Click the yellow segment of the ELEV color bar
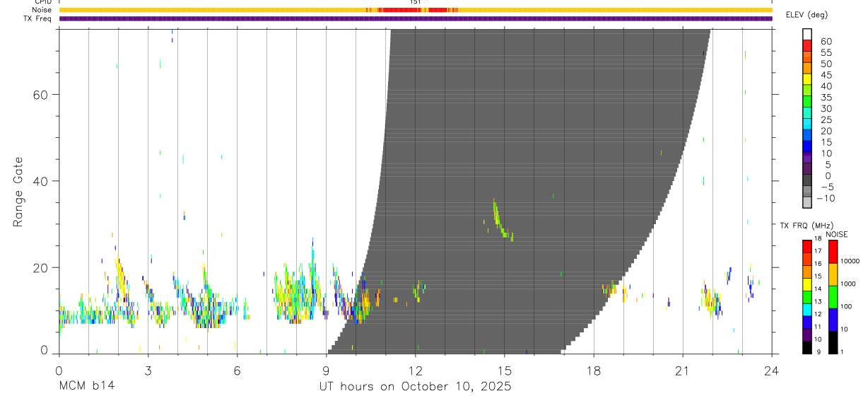The width and height of the screenshot is (868, 401). [x=807, y=79]
